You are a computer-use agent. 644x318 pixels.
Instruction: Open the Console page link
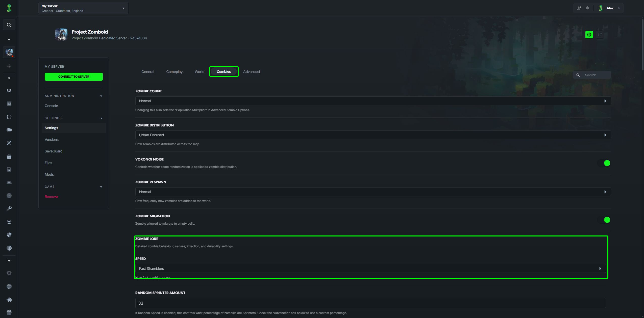51,106
